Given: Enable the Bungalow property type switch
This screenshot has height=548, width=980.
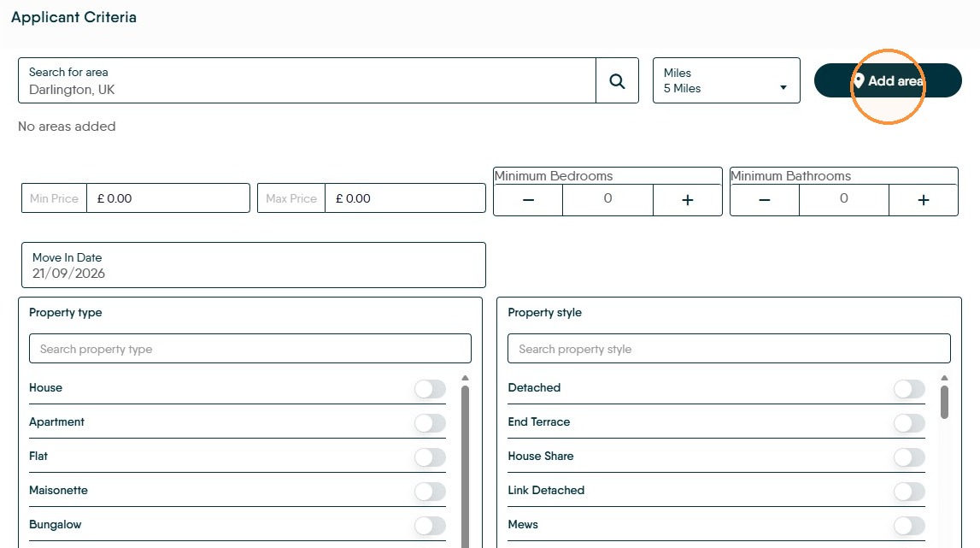Looking at the screenshot, I should (430, 526).
